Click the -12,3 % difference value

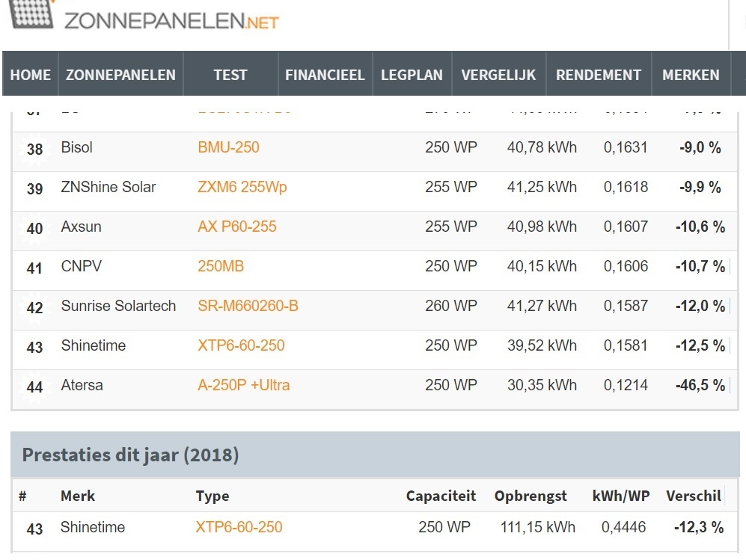699,527
